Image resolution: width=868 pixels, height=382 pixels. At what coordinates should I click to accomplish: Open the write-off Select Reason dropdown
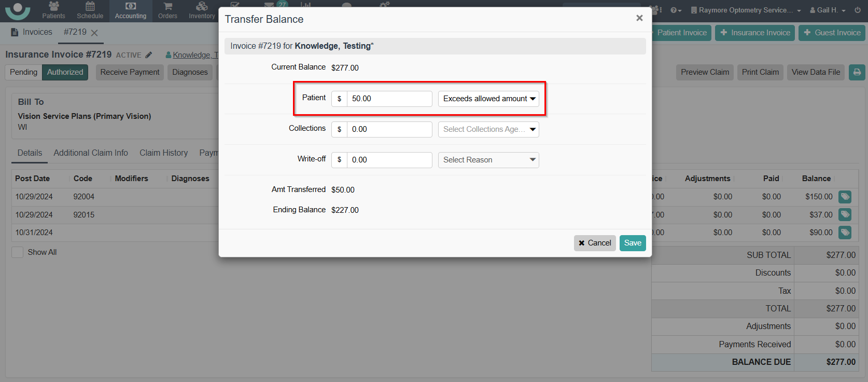[488, 160]
